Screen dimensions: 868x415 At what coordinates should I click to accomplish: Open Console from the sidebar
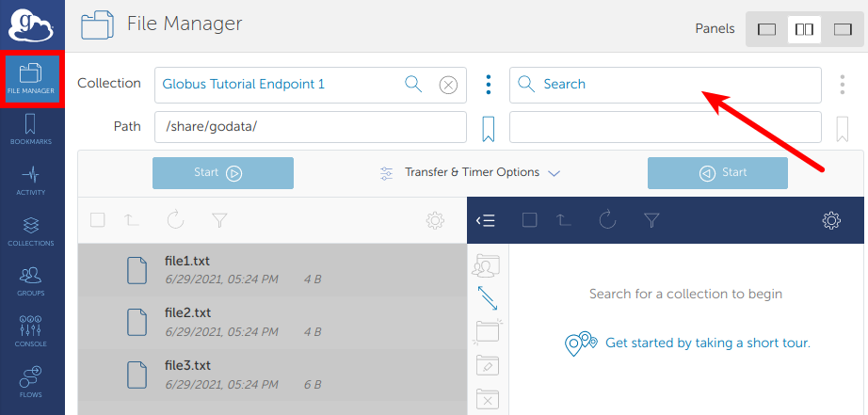tap(31, 331)
